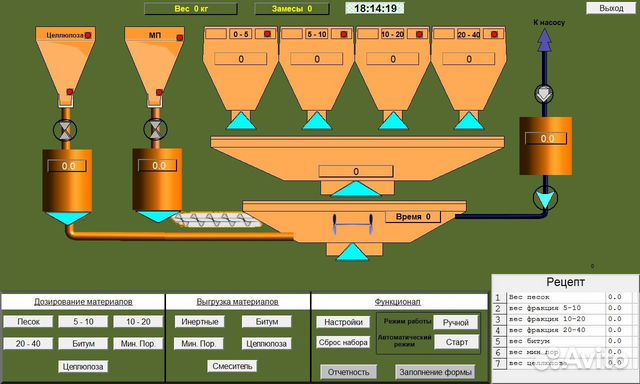Open Дозирование материалов panel header
The height and width of the screenshot is (384, 640).
(x=83, y=302)
